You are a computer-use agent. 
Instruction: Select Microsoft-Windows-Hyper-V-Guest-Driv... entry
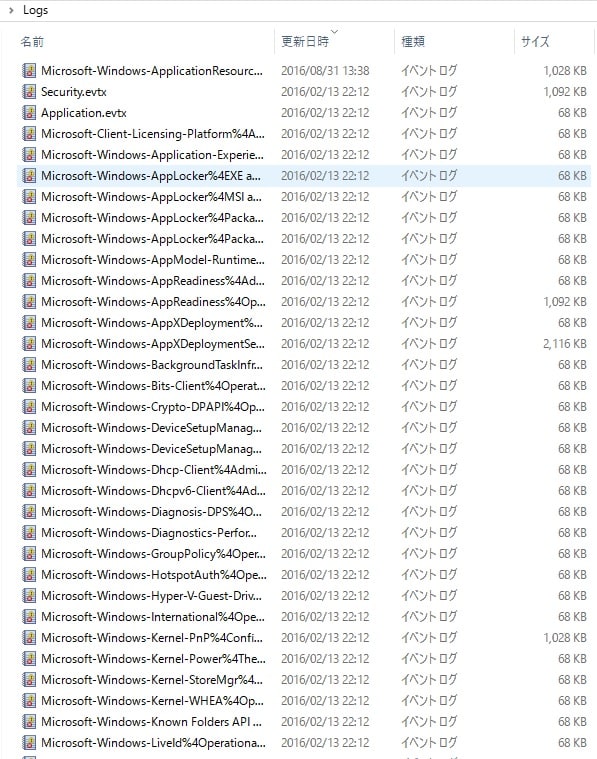coord(304,596)
